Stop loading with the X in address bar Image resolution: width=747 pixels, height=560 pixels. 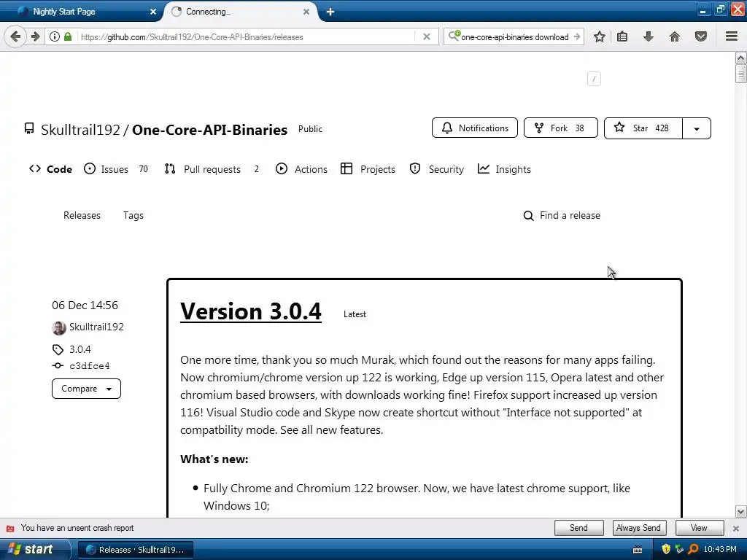pyautogui.click(x=427, y=36)
